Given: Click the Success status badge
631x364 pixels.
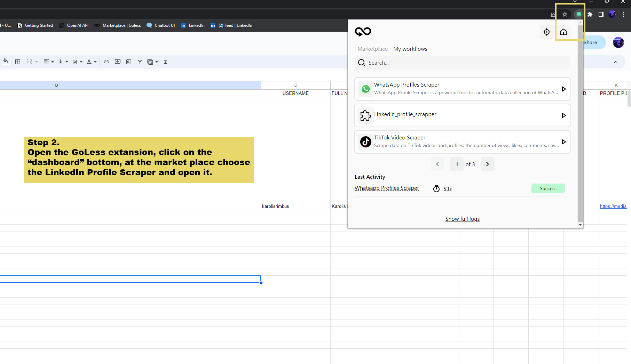Looking at the screenshot, I should tap(548, 188).
